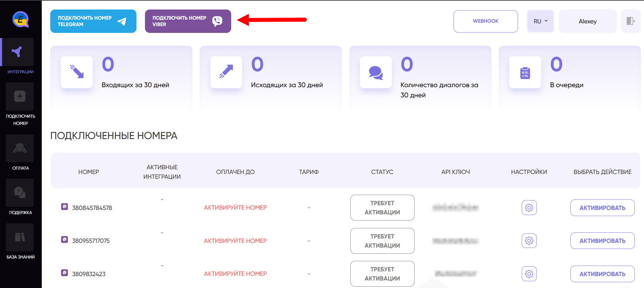This screenshot has width=644, height=288.
Task: Click Активируйте номер text for 380845784578
Action: [235, 208]
